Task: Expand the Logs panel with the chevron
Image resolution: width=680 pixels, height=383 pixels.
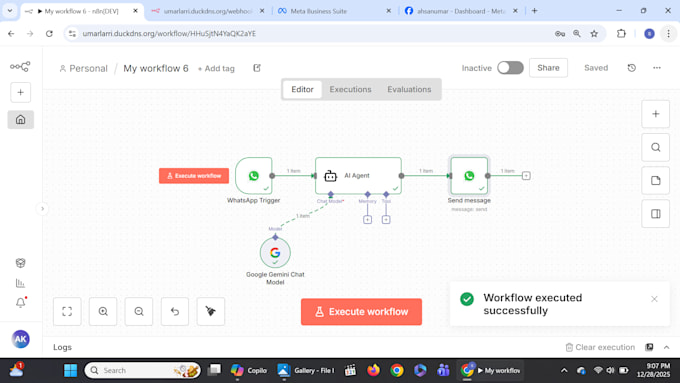Action: pyautogui.click(x=667, y=347)
